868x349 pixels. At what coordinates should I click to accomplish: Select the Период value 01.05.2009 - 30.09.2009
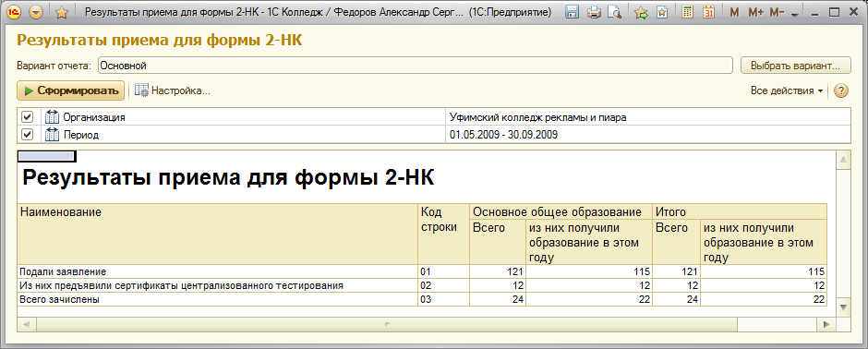pyautogui.click(x=503, y=135)
